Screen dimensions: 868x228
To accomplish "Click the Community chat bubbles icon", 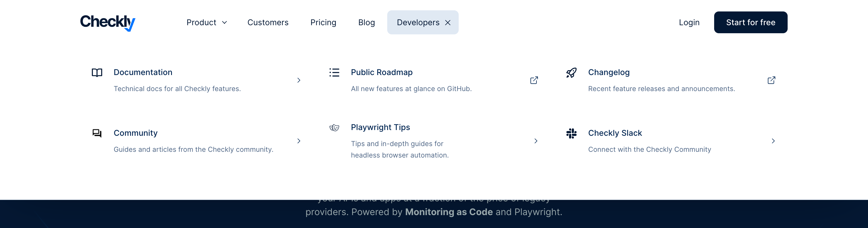I will [97, 133].
